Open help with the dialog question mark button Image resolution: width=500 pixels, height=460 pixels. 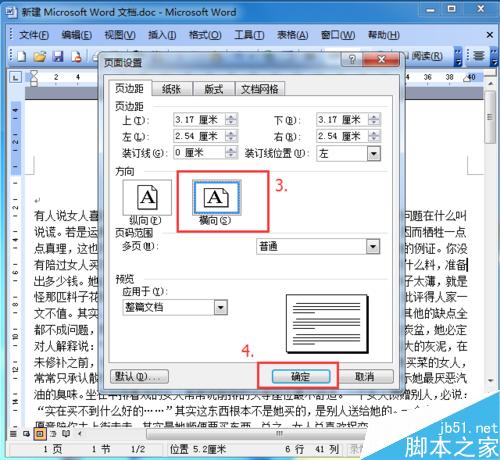pos(352,60)
